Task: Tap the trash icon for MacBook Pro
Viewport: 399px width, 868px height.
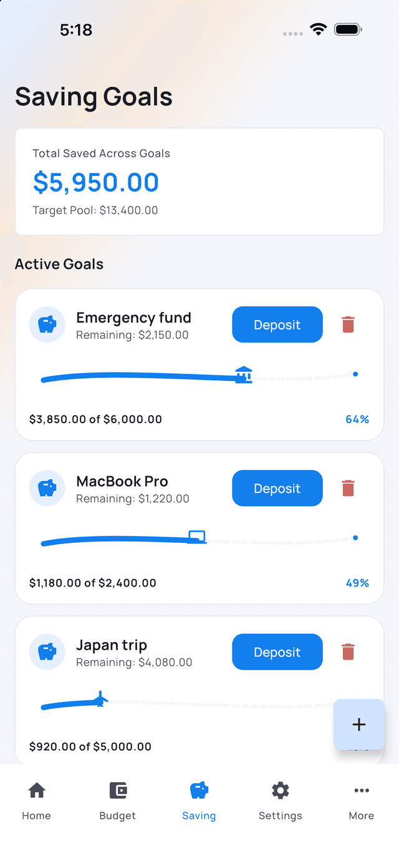Action: tap(348, 488)
